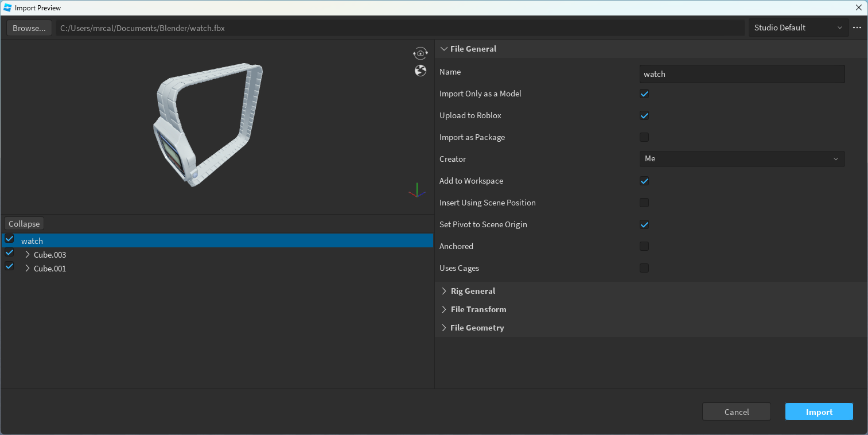Enable Uses Cages
The image size is (868, 435).
pyautogui.click(x=644, y=268)
